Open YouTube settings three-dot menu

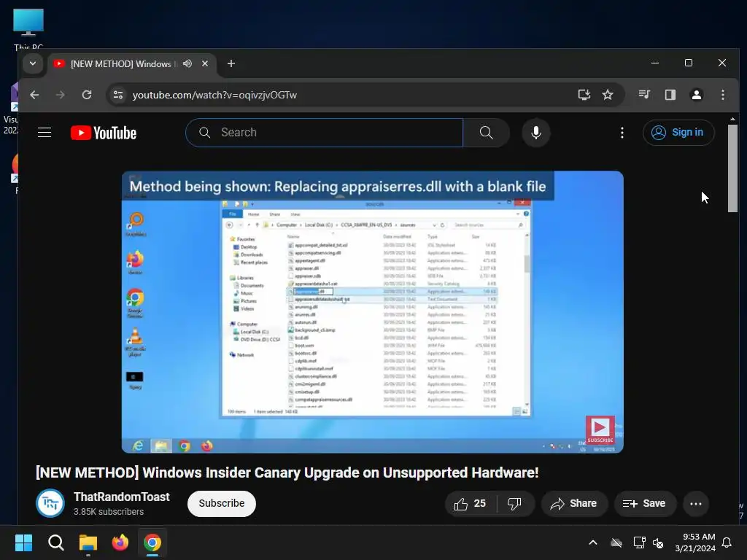(x=622, y=133)
